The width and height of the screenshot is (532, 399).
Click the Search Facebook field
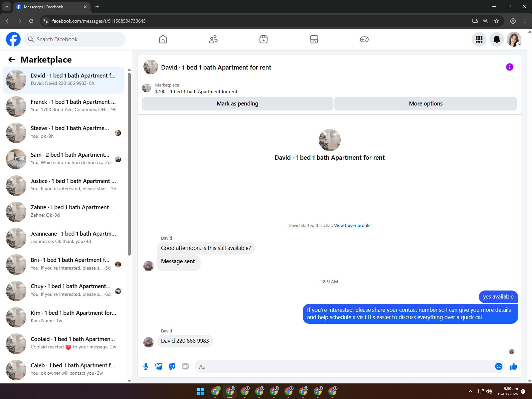click(75, 39)
